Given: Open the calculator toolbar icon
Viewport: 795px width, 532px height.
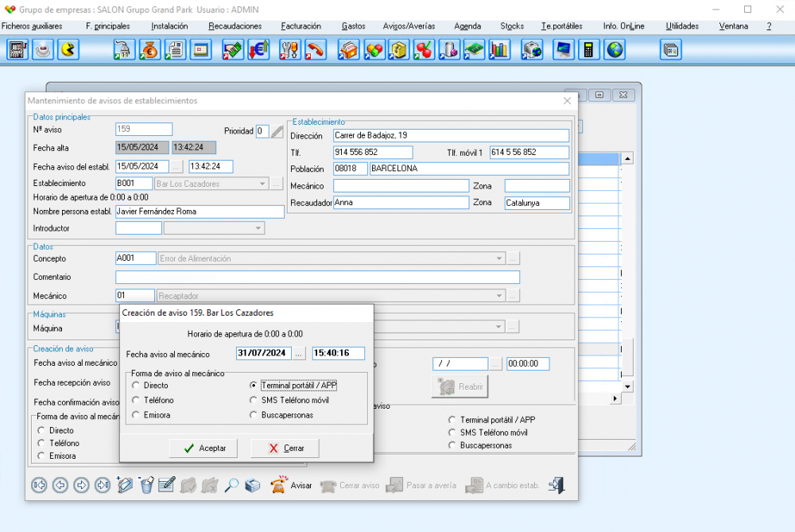Looking at the screenshot, I should coord(588,49).
